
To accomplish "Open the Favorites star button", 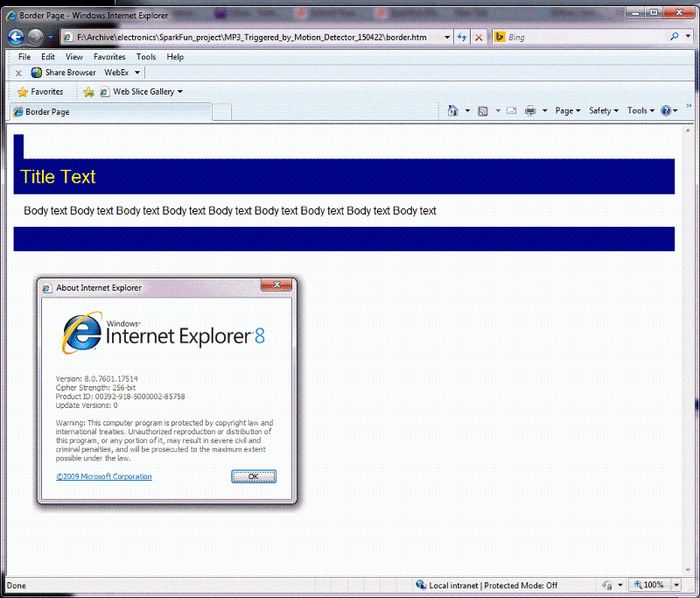I will 40,92.
